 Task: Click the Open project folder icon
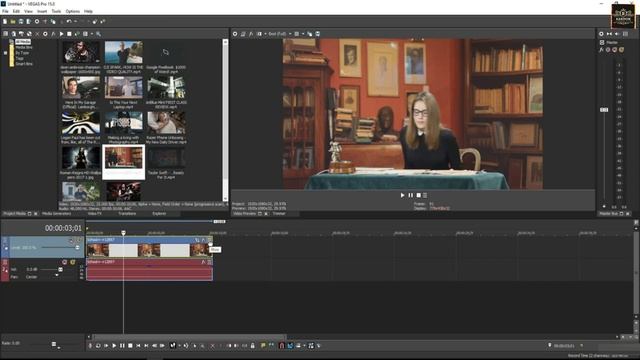tap(13, 21)
